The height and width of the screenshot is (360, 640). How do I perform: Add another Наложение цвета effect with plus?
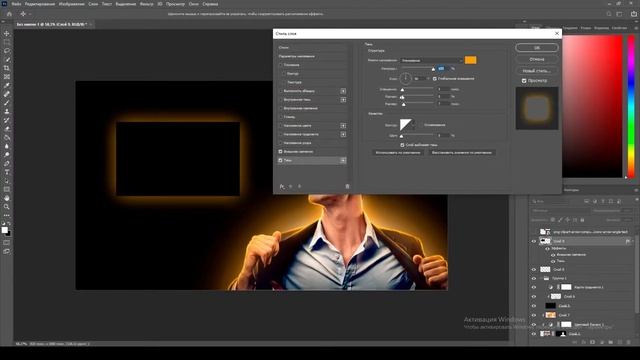[x=343, y=126]
